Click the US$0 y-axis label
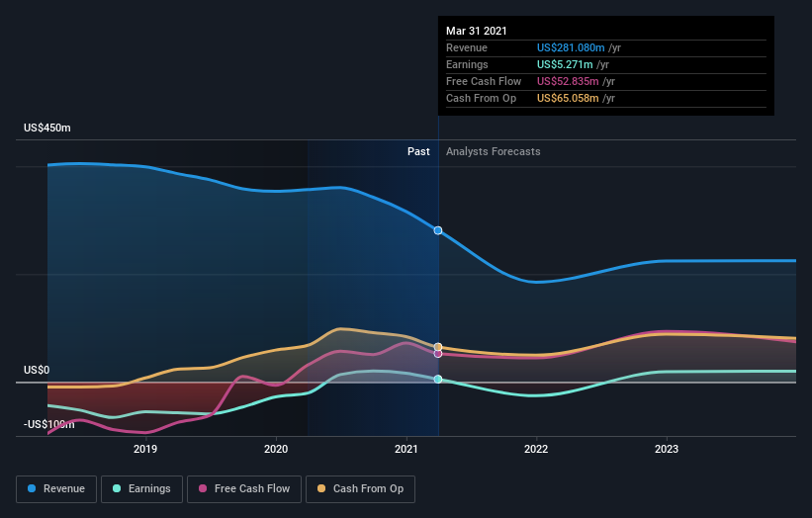Screen dimensions: 812x518 point(37,370)
